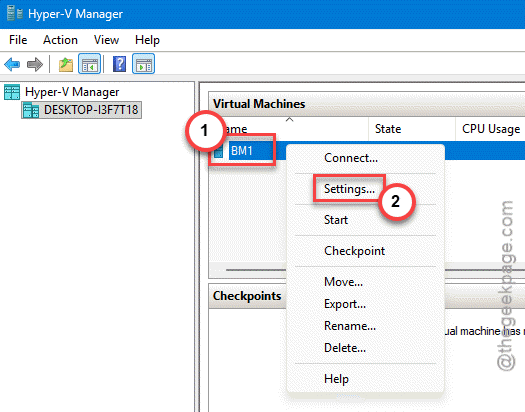Viewport: 525px width, 412px height.
Task: Sort by the State column header
Action: (x=412, y=129)
